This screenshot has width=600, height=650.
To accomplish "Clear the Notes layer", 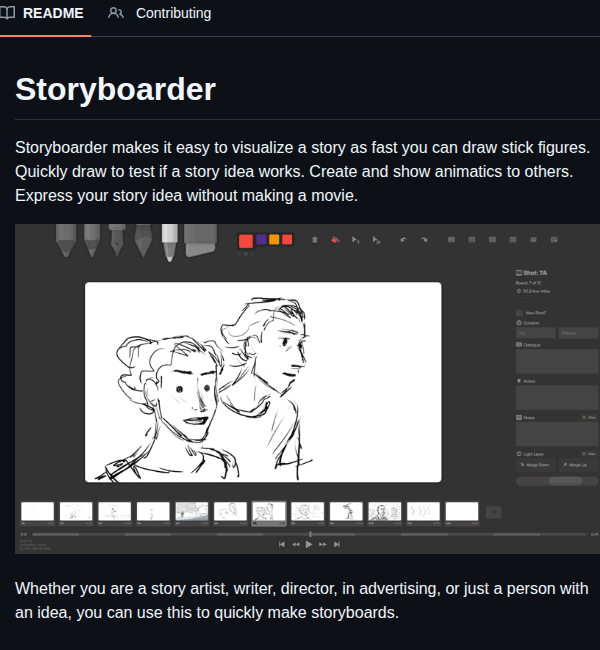I will tap(589, 417).
